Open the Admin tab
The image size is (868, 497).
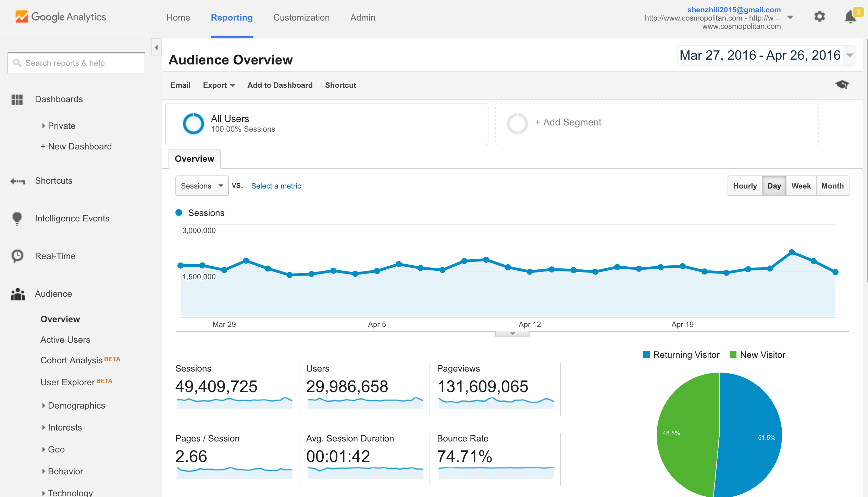pos(362,17)
